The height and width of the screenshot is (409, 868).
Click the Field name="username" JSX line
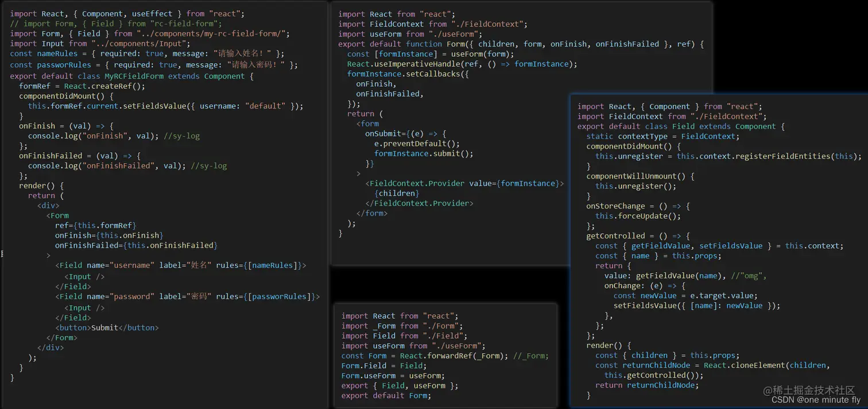coord(181,265)
